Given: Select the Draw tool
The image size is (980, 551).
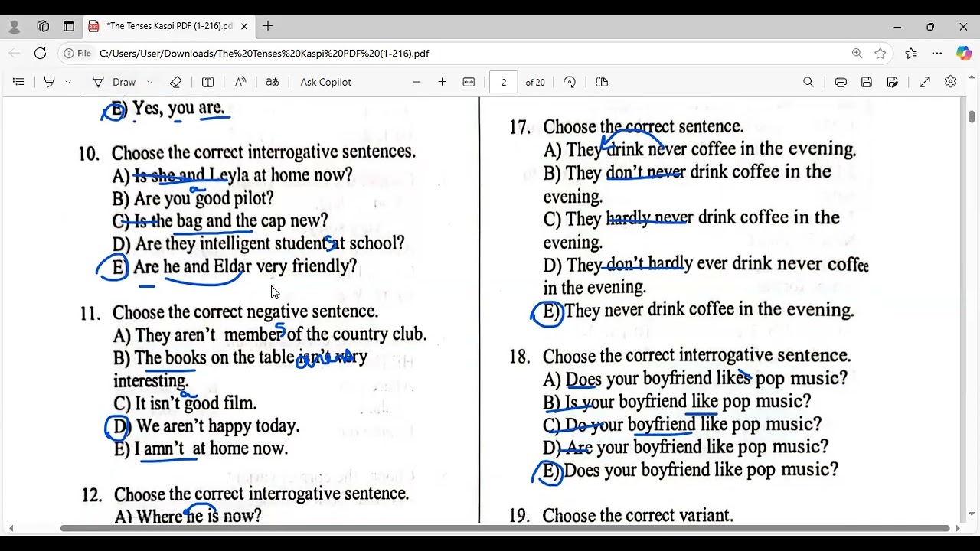Looking at the screenshot, I should click(114, 82).
